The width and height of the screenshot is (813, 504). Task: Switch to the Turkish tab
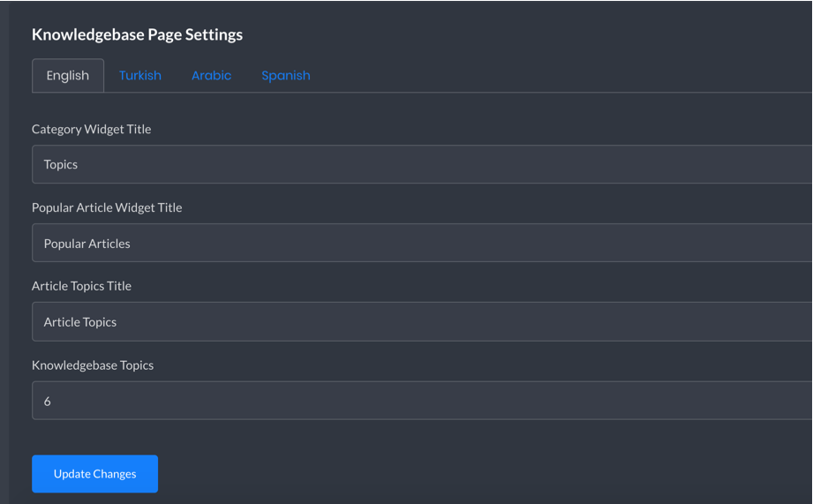point(140,76)
